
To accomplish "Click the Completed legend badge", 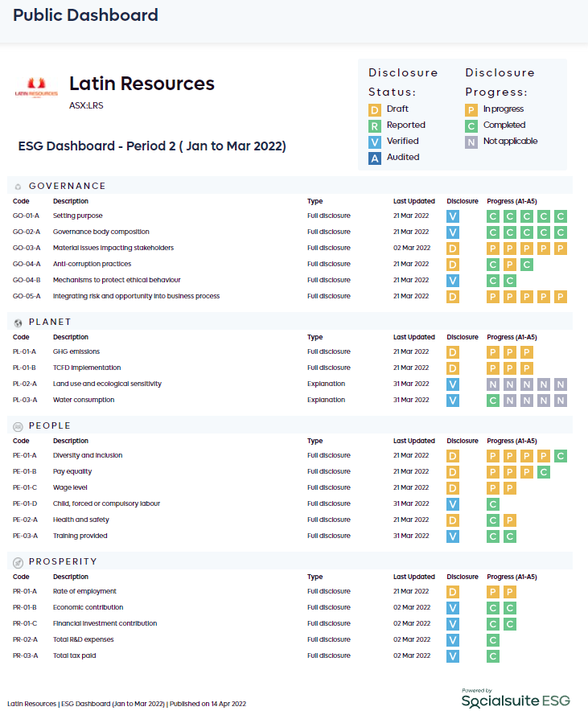I will tap(471, 125).
